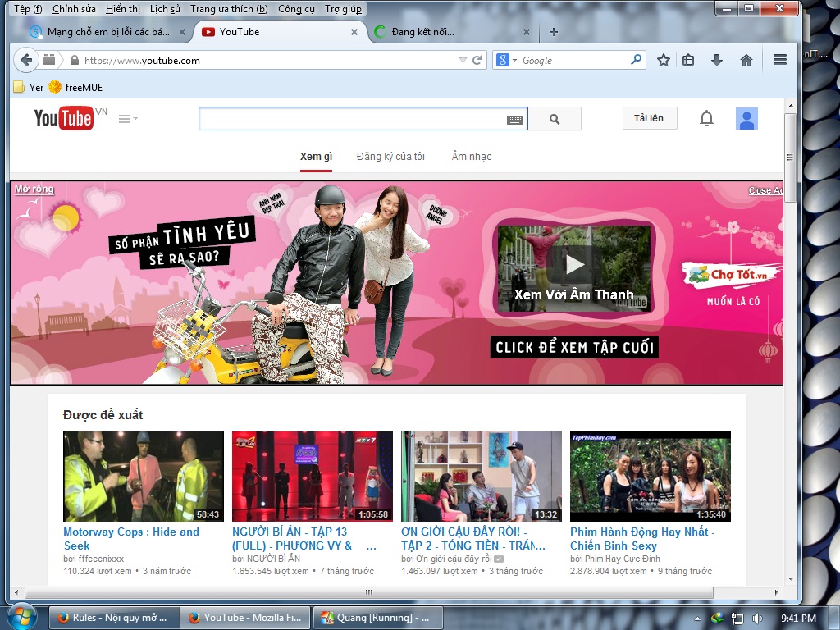Click the 'CLICK ĐỂ XEM TẬP CUỐI' banner
Screen dimensions: 840x630
point(574,347)
